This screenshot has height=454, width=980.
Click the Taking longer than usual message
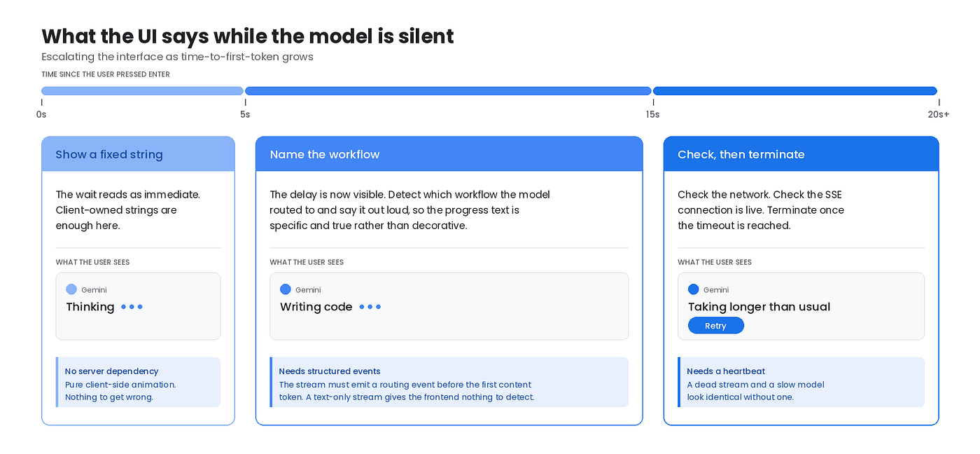pyautogui.click(x=759, y=307)
